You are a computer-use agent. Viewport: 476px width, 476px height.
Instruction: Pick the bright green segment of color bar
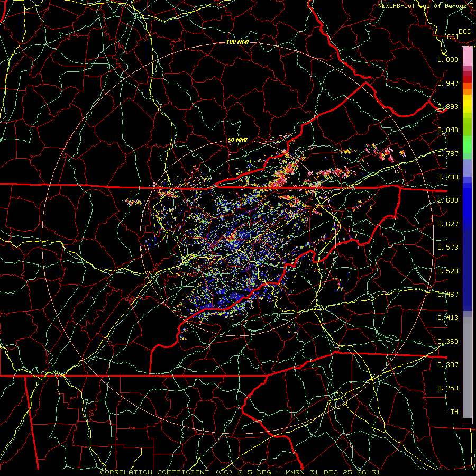point(467,144)
